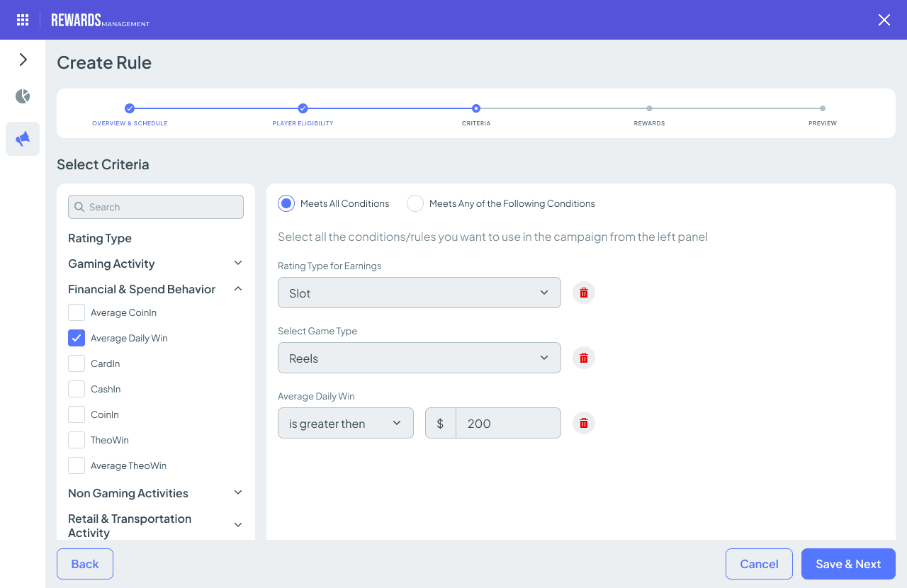Viewport: 907px width, 588px height.
Task: Select Meets Any of the Following Conditions
Action: point(415,203)
